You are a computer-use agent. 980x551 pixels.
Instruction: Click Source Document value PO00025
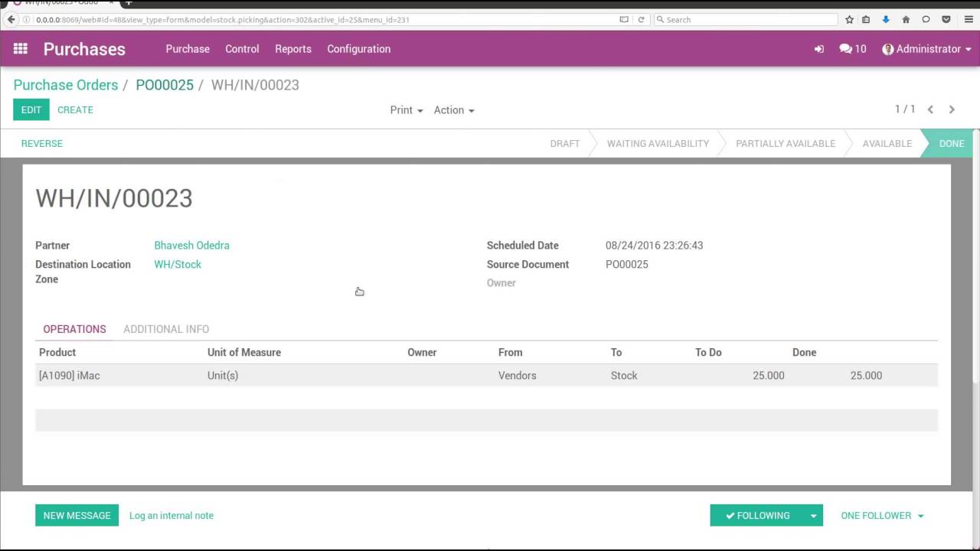[627, 265]
